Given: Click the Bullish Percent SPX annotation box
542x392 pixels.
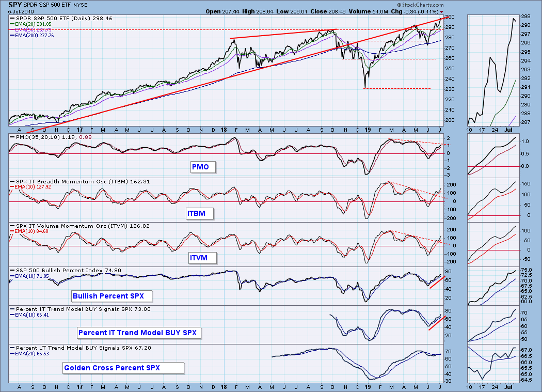Looking at the screenshot, I should [x=111, y=296].
